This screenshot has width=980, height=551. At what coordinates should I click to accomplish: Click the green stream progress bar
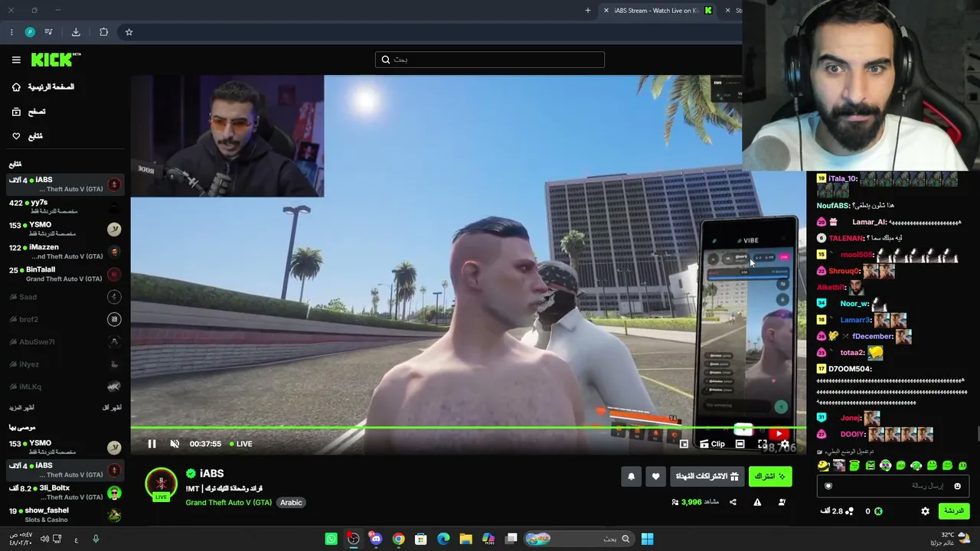[467, 429]
